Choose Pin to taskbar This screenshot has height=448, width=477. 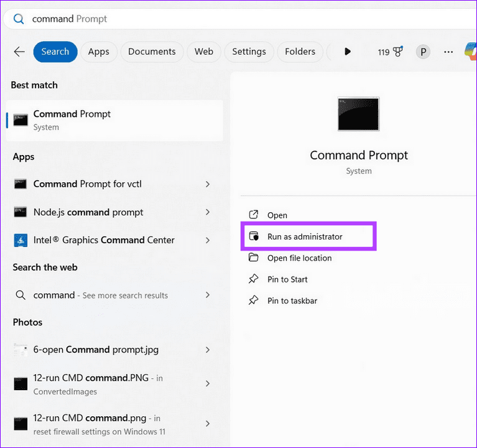(x=292, y=301)
